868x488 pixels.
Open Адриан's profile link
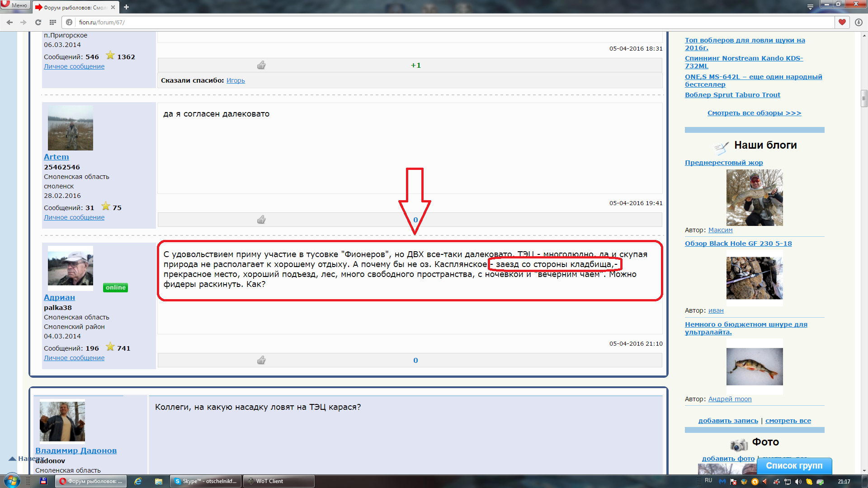click(59, 297)
